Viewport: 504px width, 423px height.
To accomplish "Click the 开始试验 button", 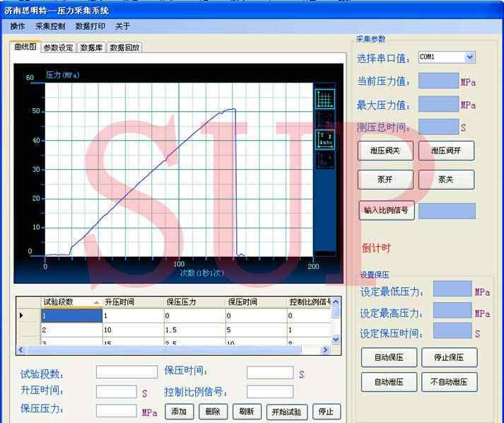I will (x=287, y=412).
